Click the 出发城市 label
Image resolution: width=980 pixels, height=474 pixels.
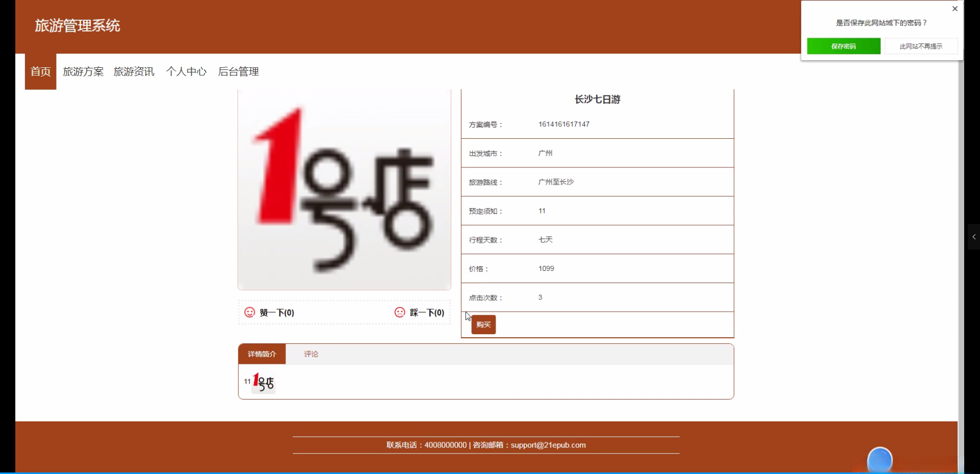(x=485, y=154)
